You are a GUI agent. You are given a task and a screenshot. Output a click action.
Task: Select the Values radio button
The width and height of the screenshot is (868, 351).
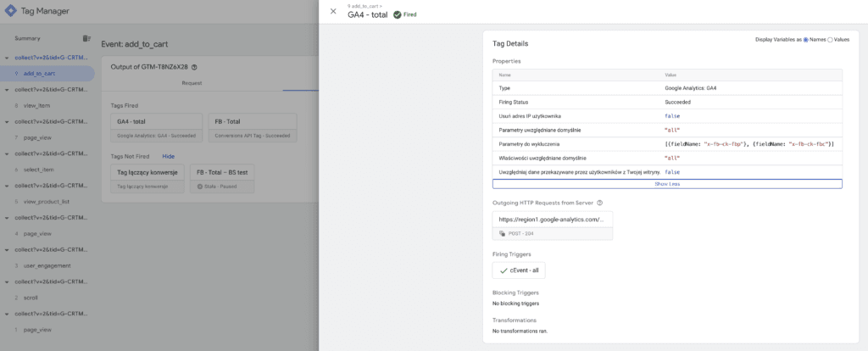point(830,40)
